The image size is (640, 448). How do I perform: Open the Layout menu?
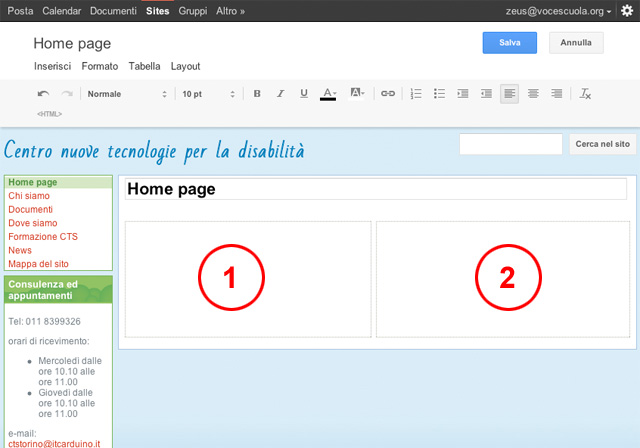coord(185,66)
